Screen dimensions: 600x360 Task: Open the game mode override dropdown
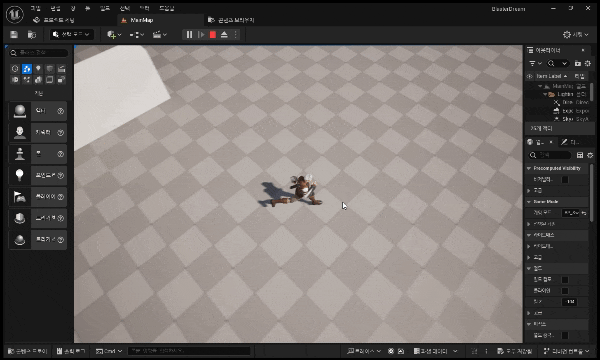571,213
